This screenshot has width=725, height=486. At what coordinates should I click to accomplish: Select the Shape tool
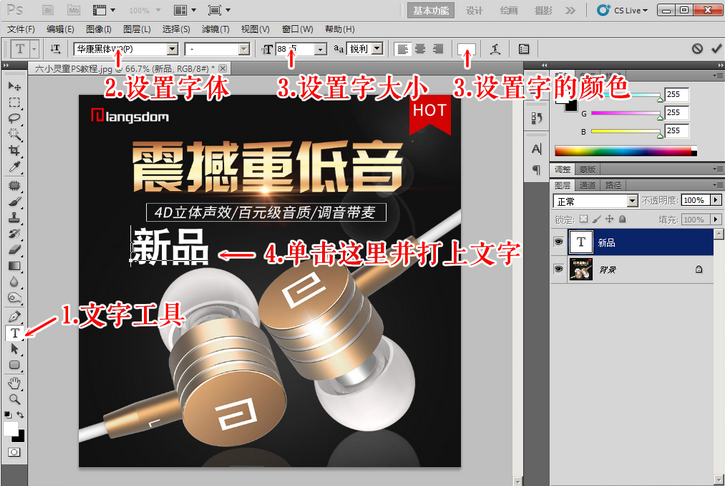[x=14, y=365]
